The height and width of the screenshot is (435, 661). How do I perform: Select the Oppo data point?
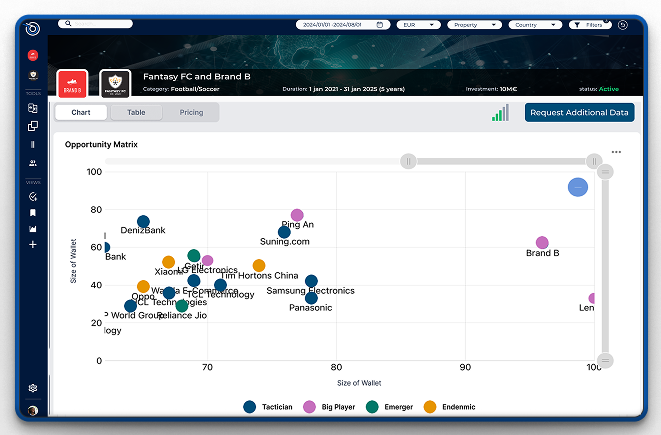pos(143,287)
